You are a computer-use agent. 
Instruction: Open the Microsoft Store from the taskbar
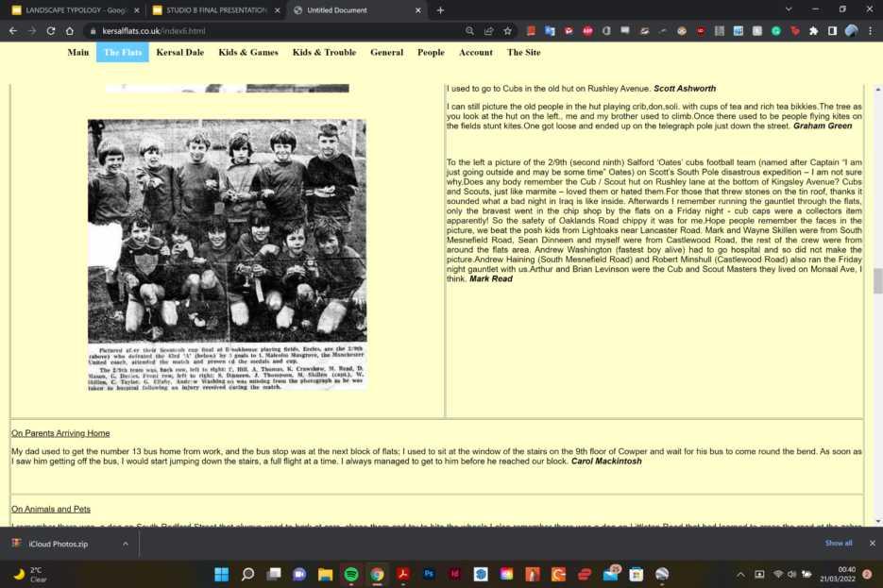[637, 574]
